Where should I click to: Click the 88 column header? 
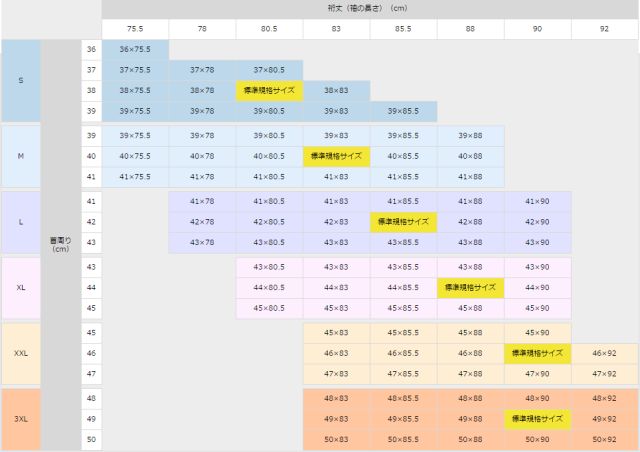pos(470,29)
